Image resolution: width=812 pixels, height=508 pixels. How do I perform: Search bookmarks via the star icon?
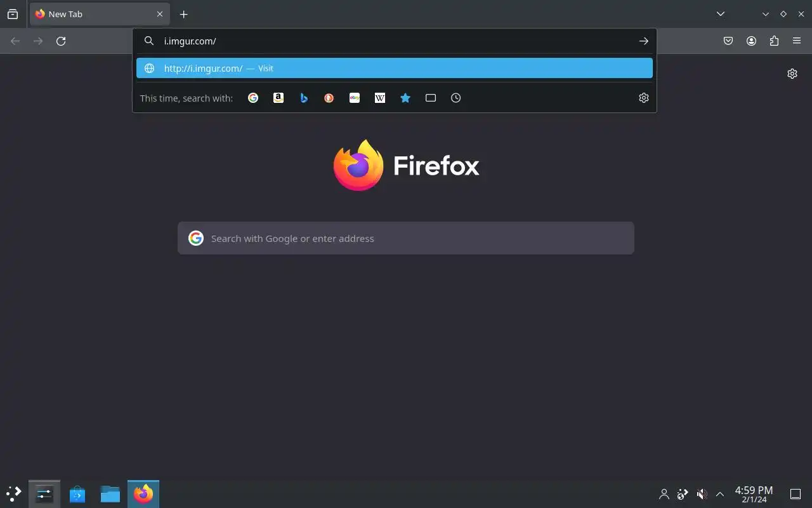click(x=405, y=98)
